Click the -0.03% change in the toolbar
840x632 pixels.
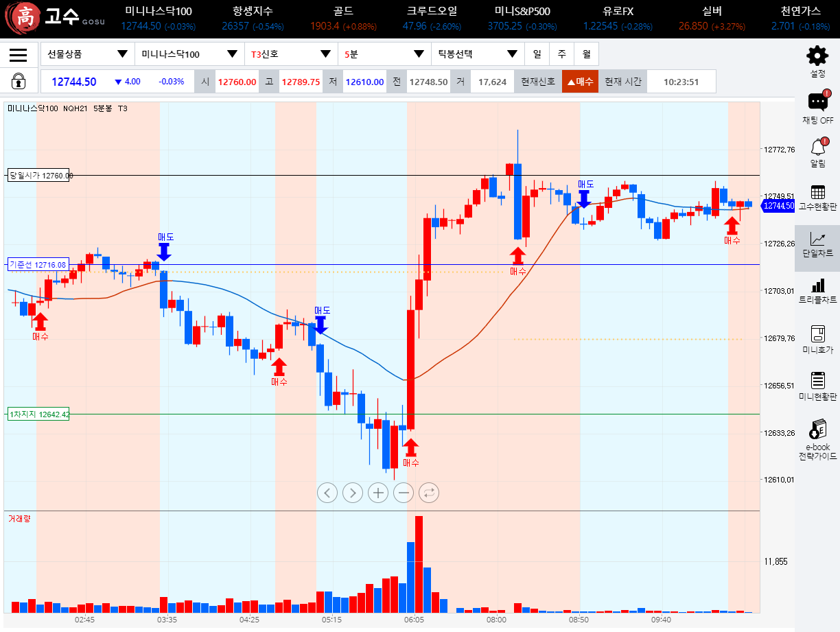(x=172, y=82)
